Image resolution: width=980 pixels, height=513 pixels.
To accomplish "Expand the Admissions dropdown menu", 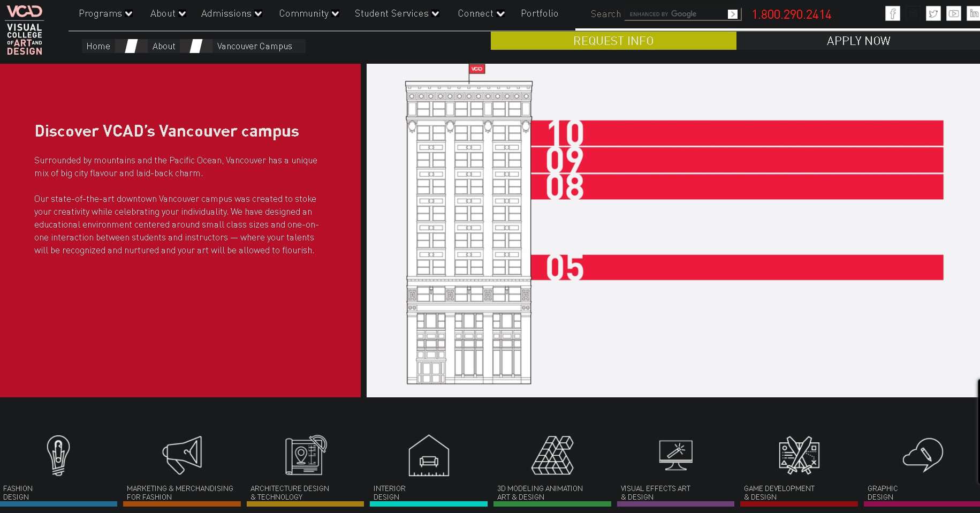I will click(232, 13).
